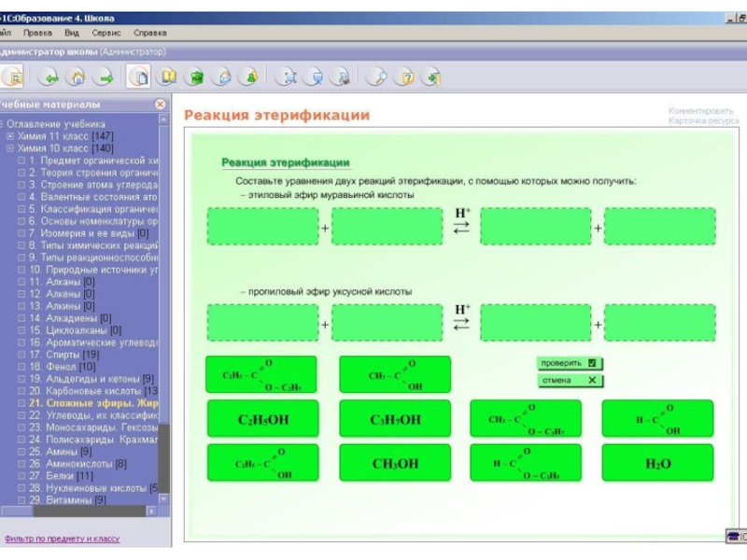Open the mail envelope icon

coord(222,77)
